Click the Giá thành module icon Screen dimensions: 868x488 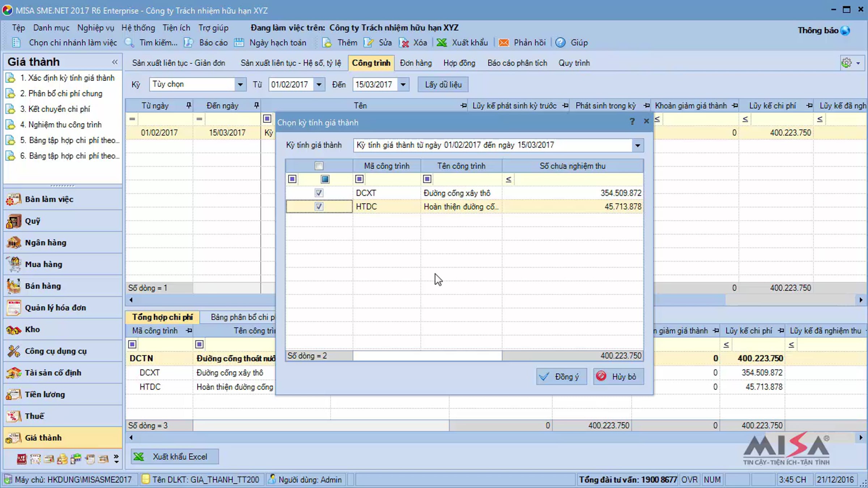pos(14,438)
